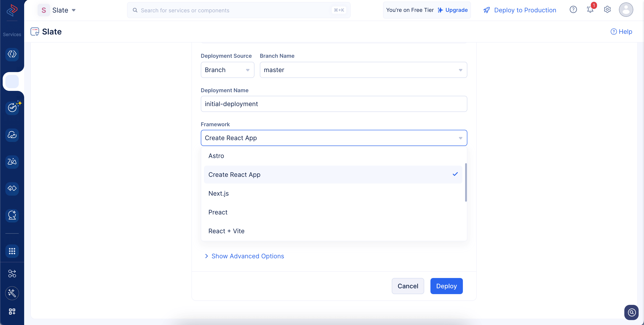
Task: Click the connected-nodes icon in sidebar
Action: (x=12, y=274)
